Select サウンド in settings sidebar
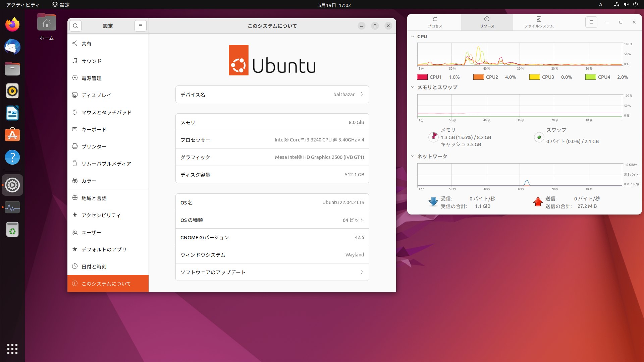Screen dimensions: 644x362 coord(108,61)
